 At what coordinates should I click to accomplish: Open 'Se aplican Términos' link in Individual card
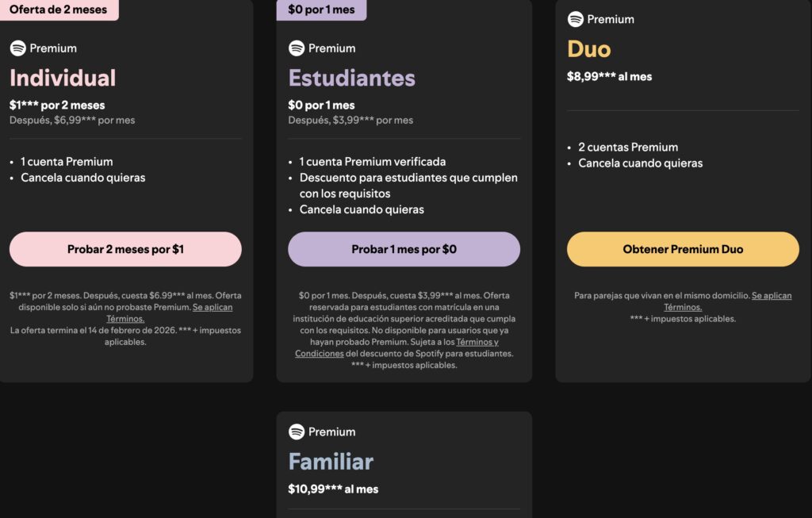[212, 307]
